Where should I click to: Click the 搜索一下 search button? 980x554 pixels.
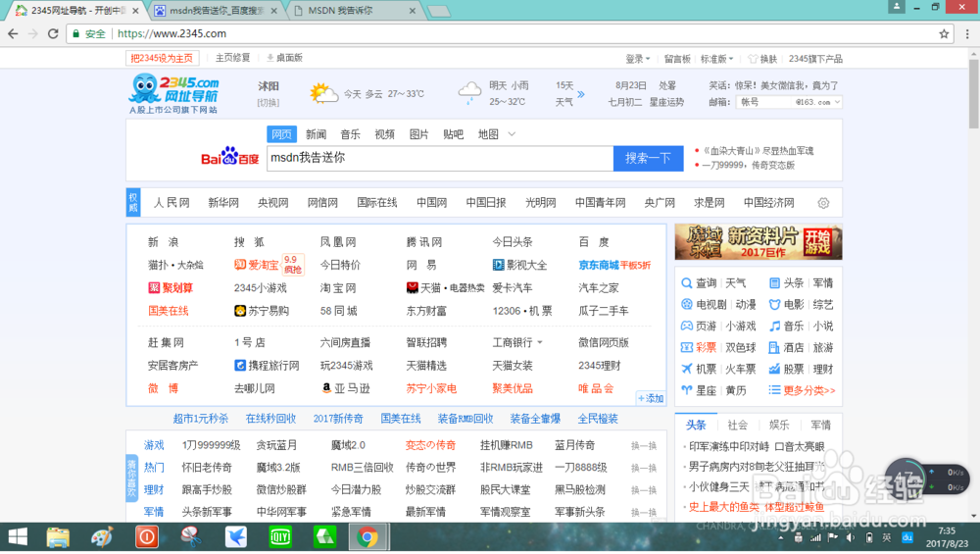click(x=648, y=158)
